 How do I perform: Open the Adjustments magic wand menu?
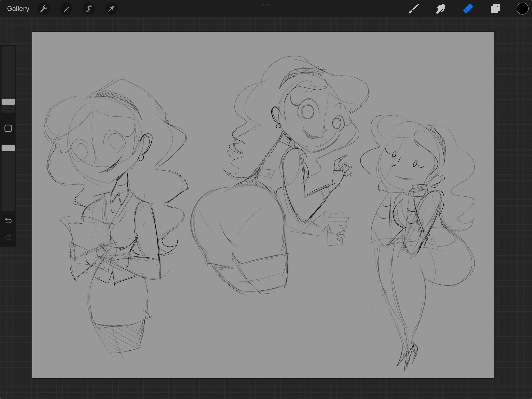(66, 9)
